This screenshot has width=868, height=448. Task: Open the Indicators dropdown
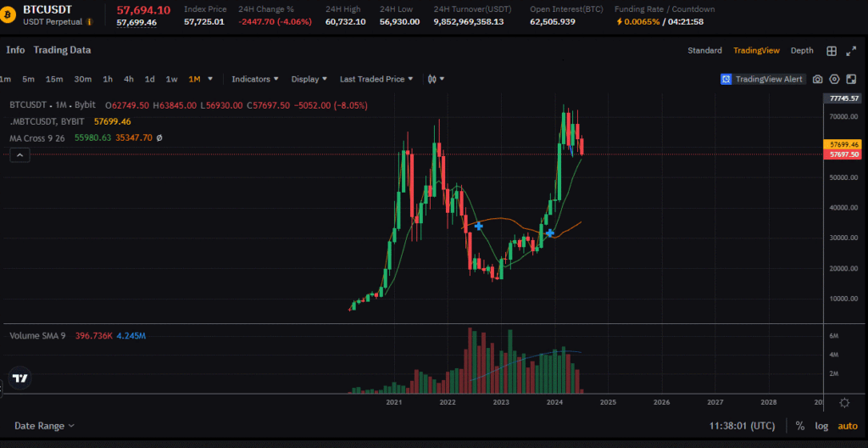[x=254, y=79]
